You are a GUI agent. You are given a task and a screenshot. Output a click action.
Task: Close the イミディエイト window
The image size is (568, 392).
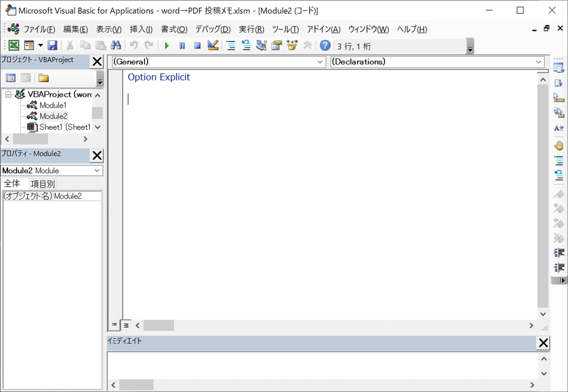[x=543, y=343]
